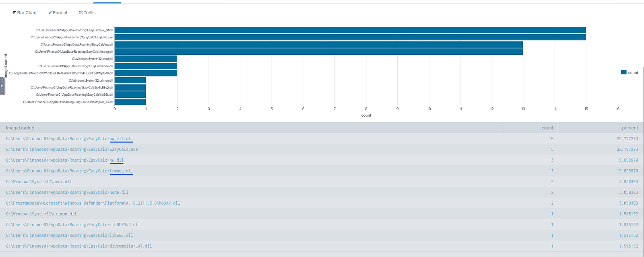Open the EasyCalc\nw.dll path link in table
Image resolution: width=644 pixels, height=257 pixels.
65,160
